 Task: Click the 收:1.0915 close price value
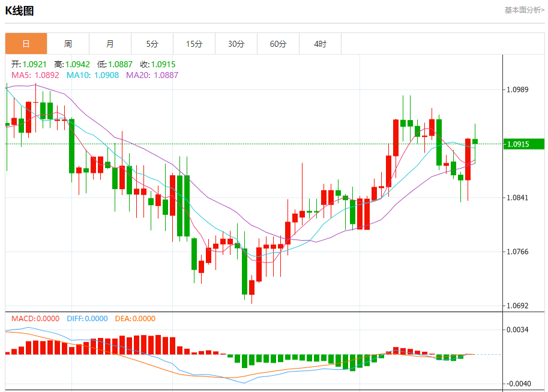click(x=158, y=64)
